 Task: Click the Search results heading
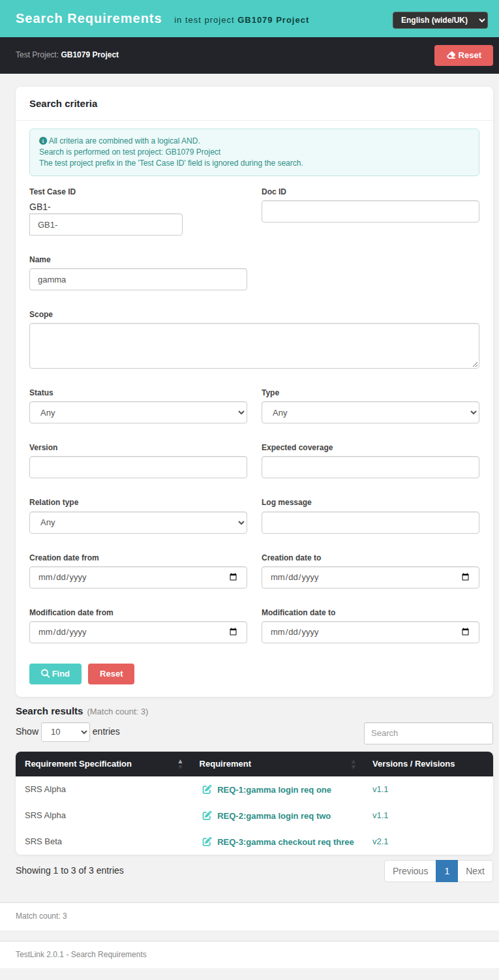coord(50,711)
